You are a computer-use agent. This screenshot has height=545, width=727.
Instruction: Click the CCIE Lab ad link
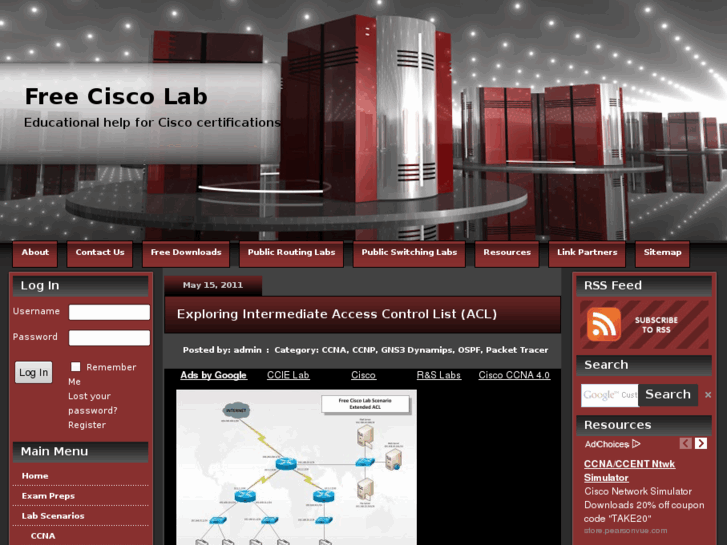tap(288, 375)
